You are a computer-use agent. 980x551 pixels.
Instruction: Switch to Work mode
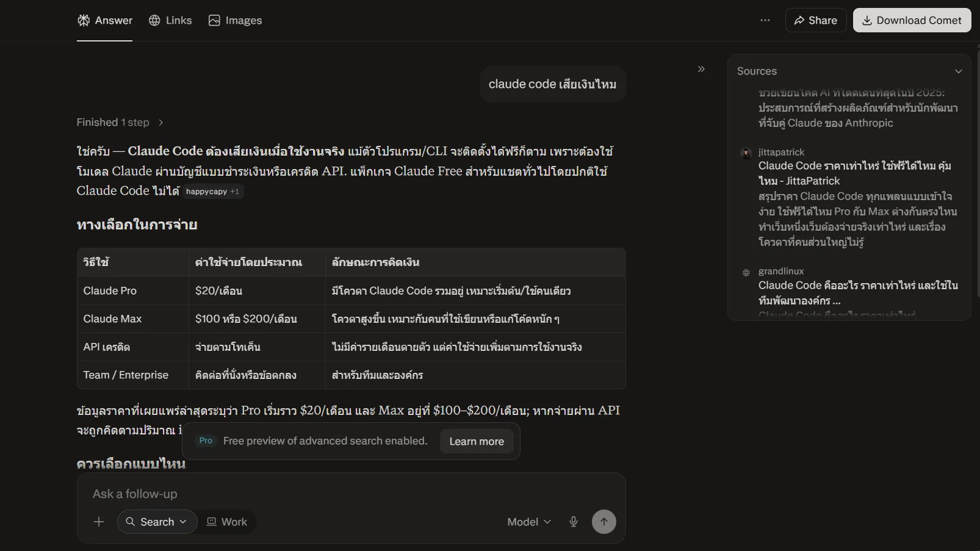tap(227, 522)
